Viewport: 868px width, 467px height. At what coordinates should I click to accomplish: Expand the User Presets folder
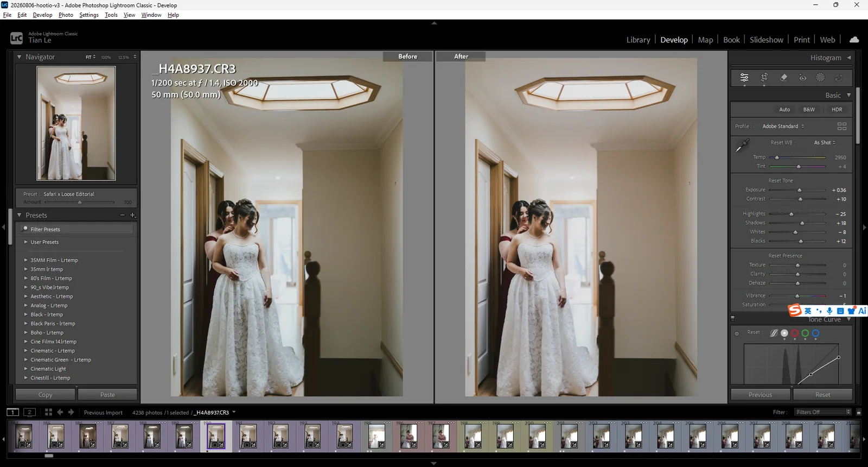[25, 242]
